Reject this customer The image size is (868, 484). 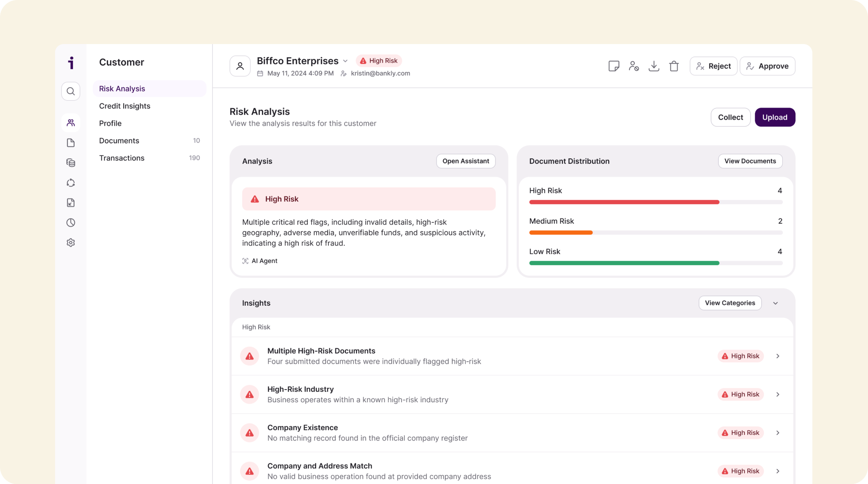click(713, 66)
